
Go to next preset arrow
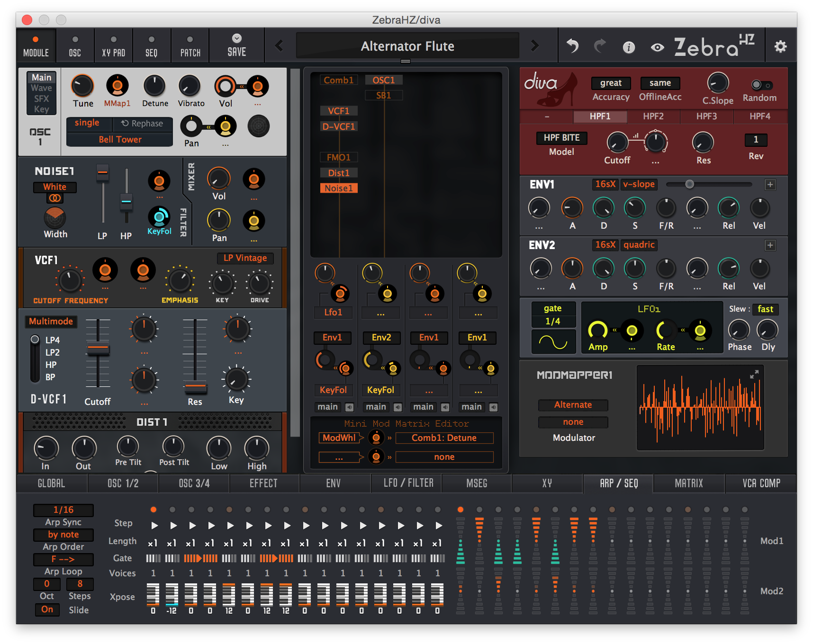pos(535,45)
